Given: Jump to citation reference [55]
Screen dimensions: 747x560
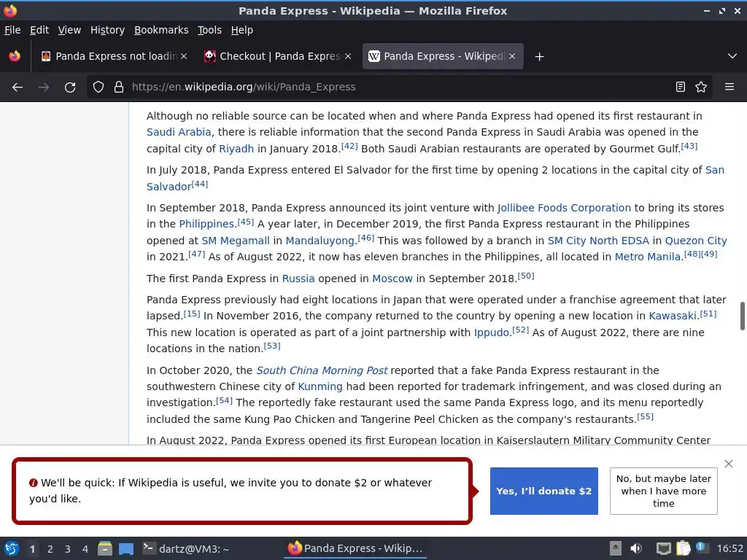Looking at the screenshot, I should [x=645, y=416].
